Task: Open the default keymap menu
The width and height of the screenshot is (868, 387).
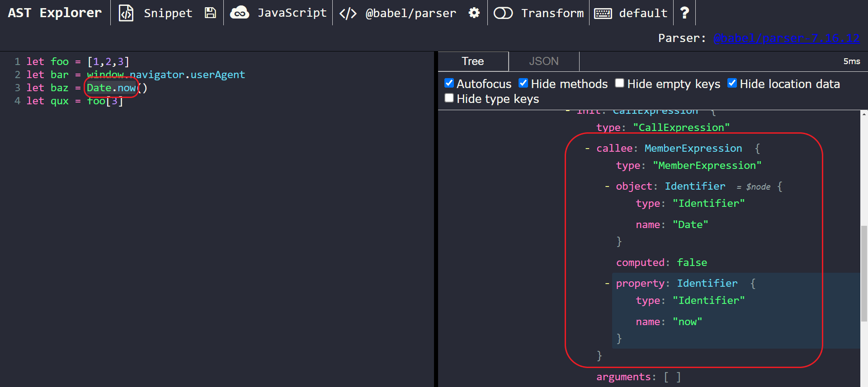Action: (643, 13)
